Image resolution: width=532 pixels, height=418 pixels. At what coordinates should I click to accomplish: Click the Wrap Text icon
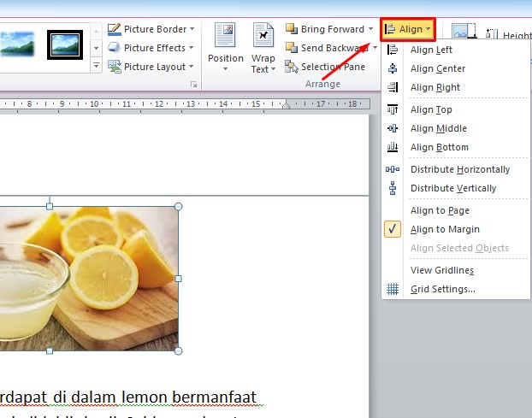pos(263,34)
